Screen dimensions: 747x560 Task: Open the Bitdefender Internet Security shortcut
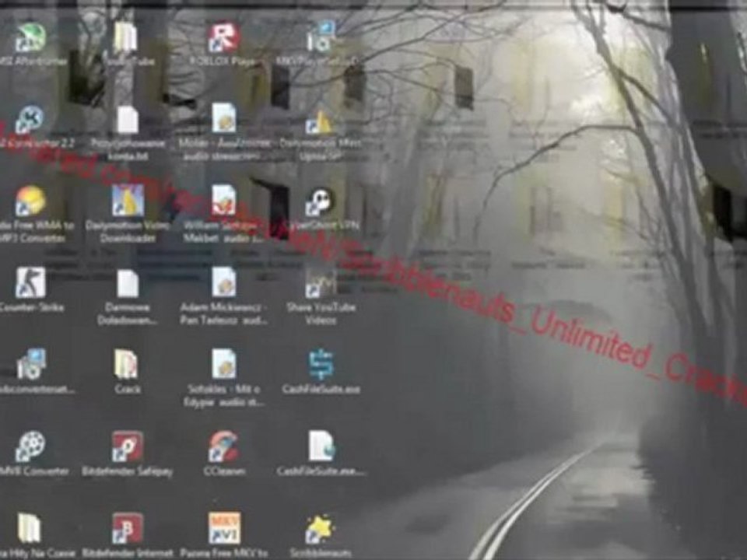127,529
